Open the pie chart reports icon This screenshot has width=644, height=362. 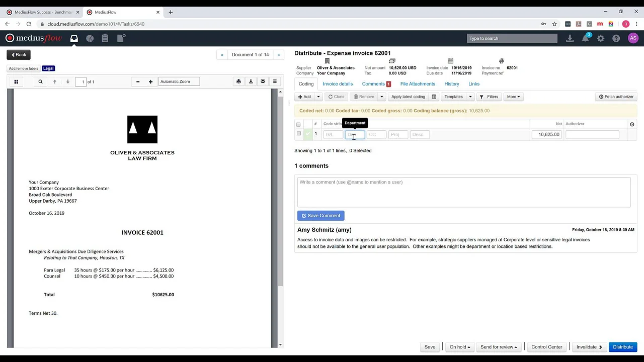pyautogui.click(x=90, y=38)
